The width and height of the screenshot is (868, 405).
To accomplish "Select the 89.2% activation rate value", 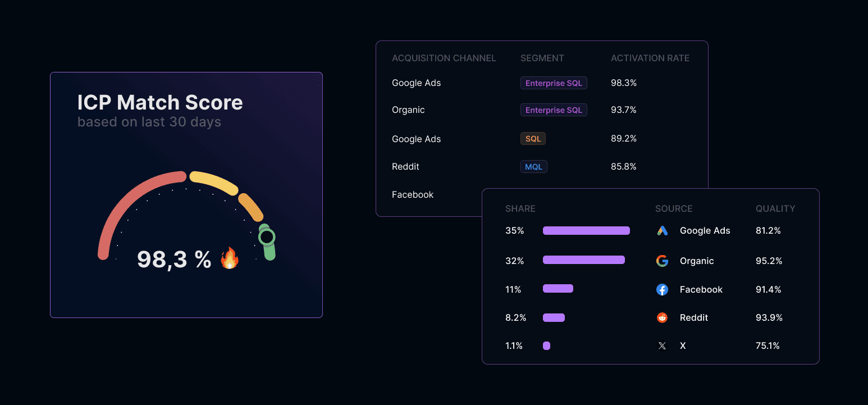I will pos(624,139).
